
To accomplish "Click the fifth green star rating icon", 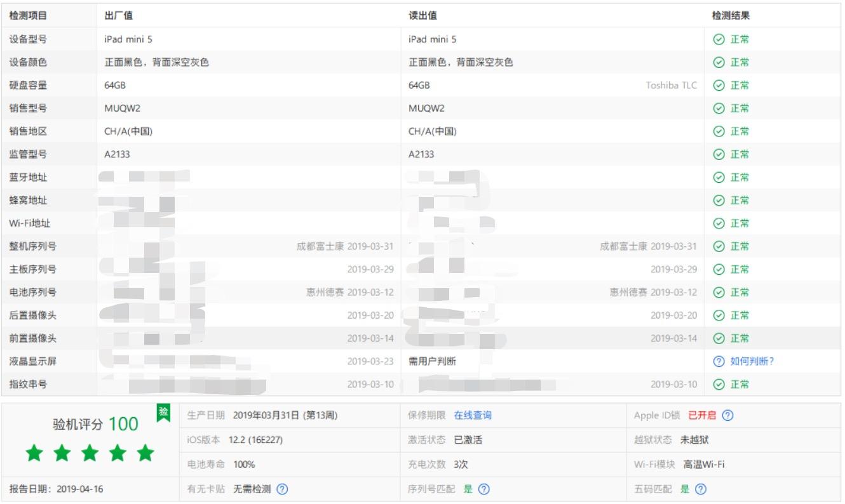I will tap(146, 453).
